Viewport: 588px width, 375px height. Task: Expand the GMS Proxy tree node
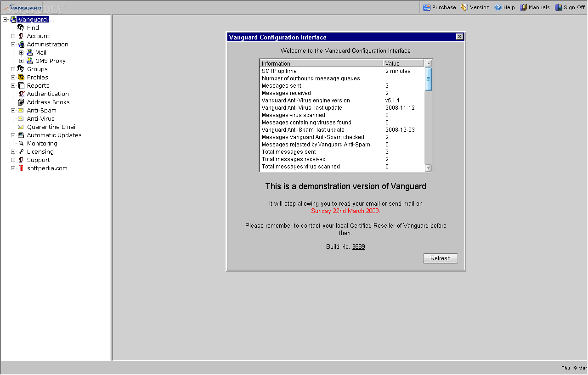pyautogui.click(x=21, y=61)
